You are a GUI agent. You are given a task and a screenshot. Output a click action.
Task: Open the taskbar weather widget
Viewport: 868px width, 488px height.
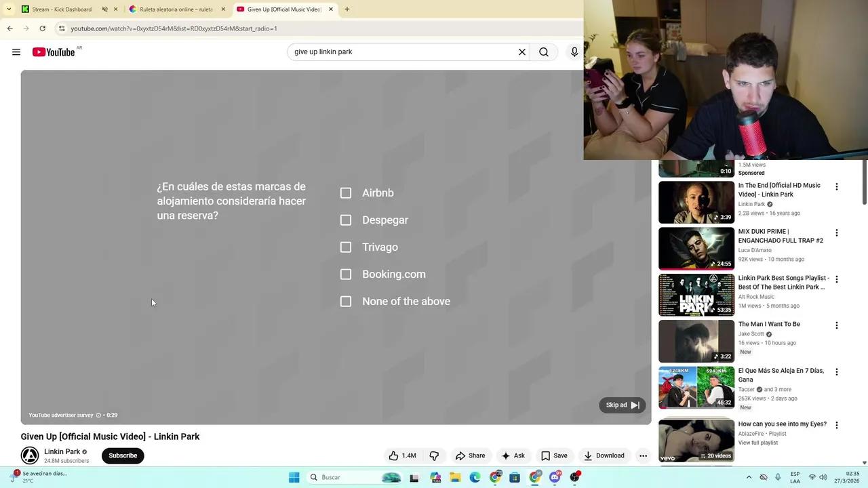tap(39, 477)
